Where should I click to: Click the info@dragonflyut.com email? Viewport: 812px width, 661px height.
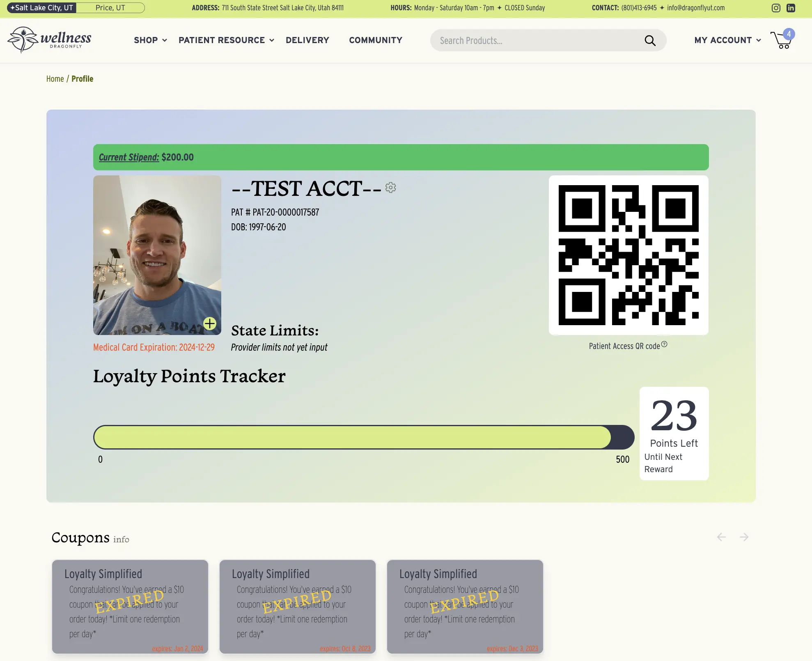coord(696,8)
